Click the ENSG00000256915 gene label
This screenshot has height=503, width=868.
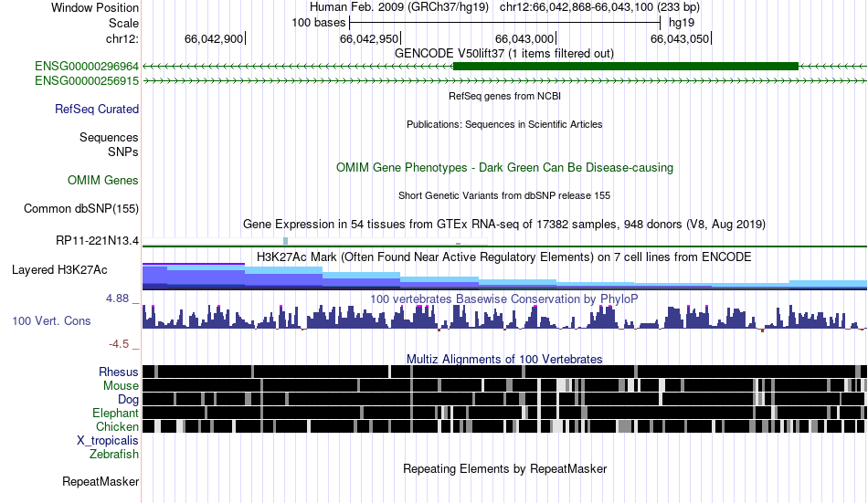pos(87,80)
